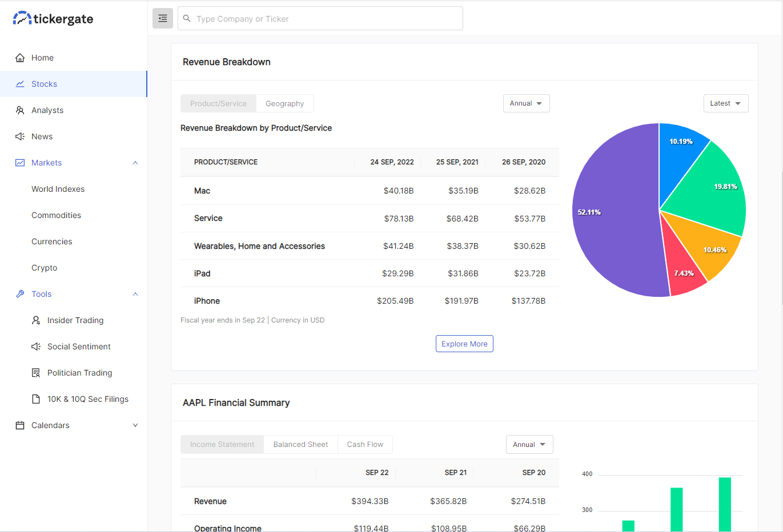Click the Stocks chart icon

[20, 84]
